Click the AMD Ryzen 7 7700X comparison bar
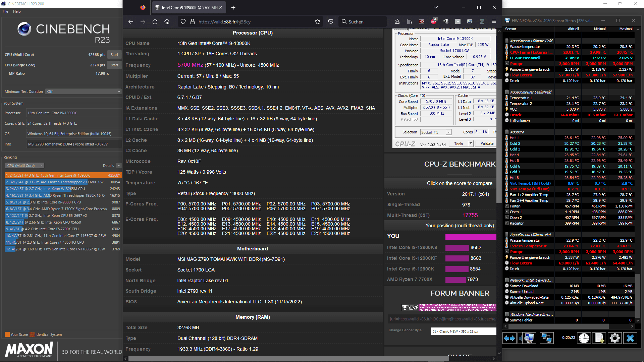This screenshot has width=644, height=362. [455, 280]
